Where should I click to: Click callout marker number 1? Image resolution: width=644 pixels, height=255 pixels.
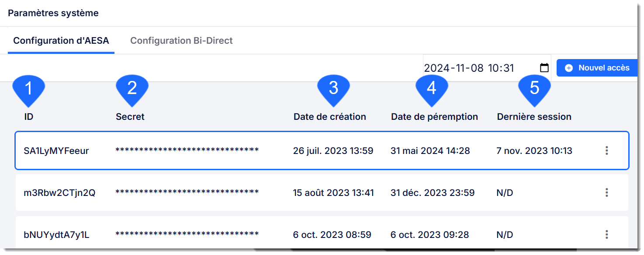tap(29, 90)
